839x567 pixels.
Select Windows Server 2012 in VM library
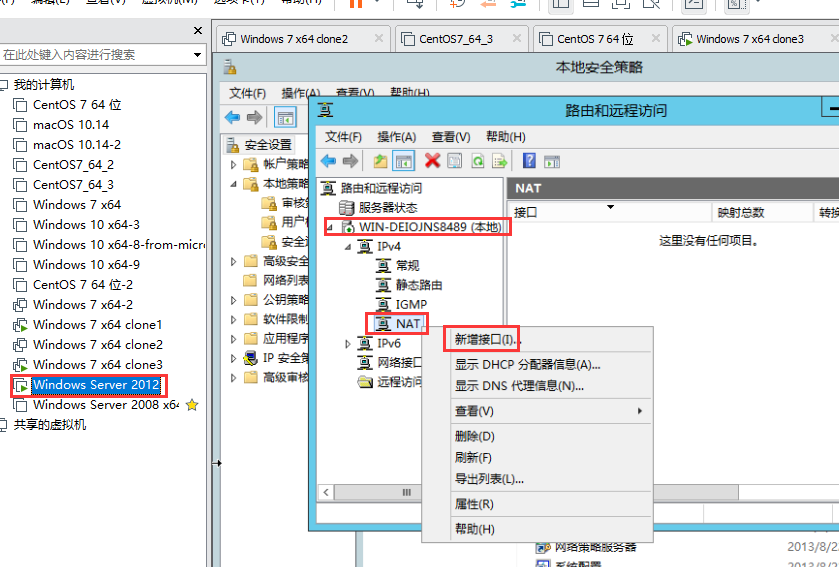[96, 385]
